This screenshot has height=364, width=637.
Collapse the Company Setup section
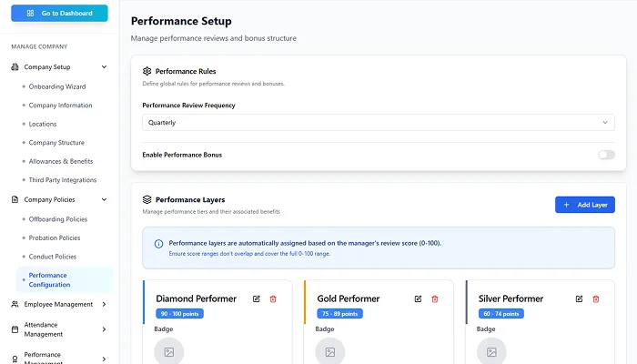pyautogui.click(x=104, y=67)
